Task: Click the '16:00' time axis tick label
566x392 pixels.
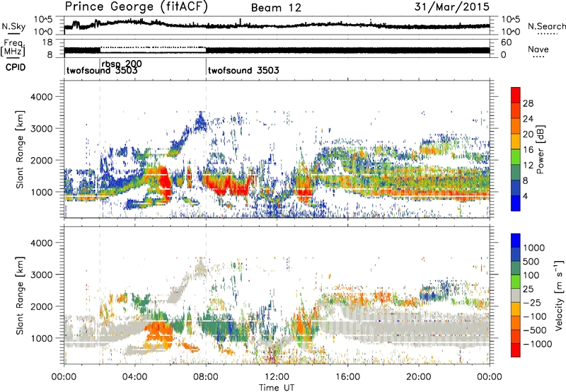Action: [x=347, y=377]
